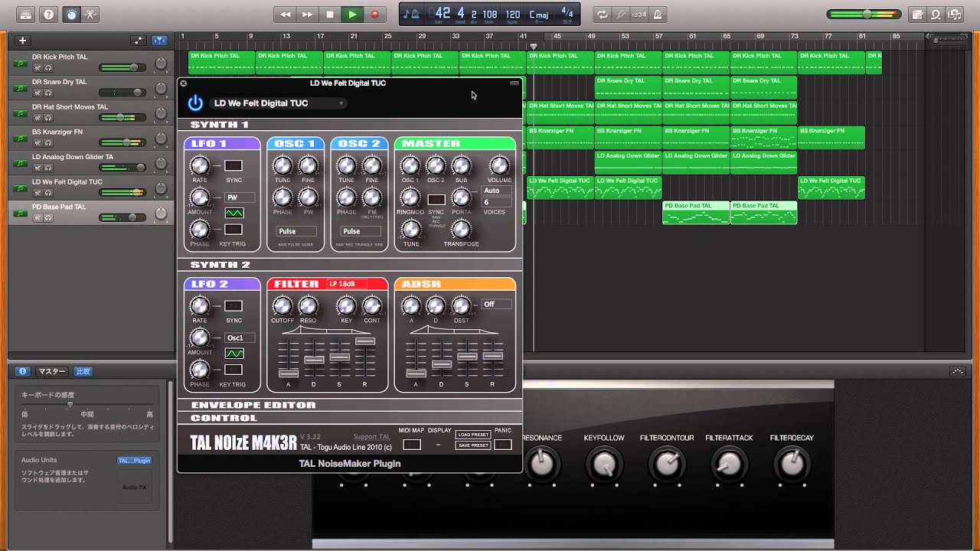Mute the DR Snare Dry TAL track

[38, 93]
